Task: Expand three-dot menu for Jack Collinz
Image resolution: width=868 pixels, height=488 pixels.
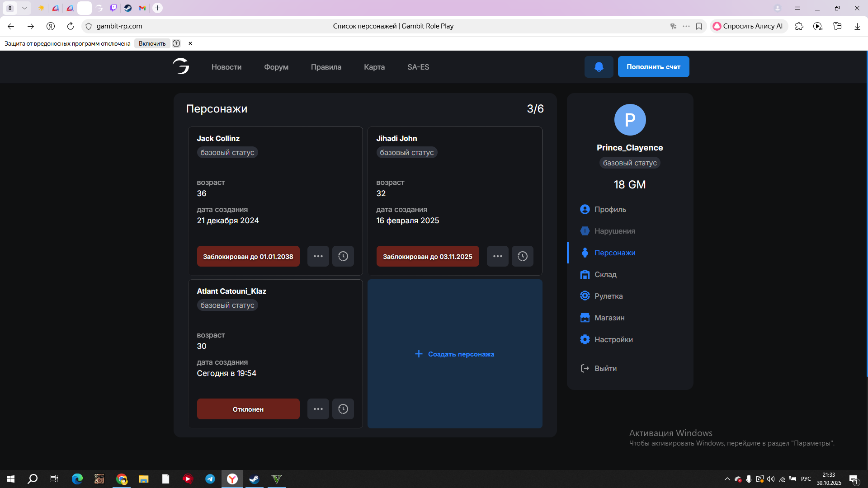Action: [318, 256]
